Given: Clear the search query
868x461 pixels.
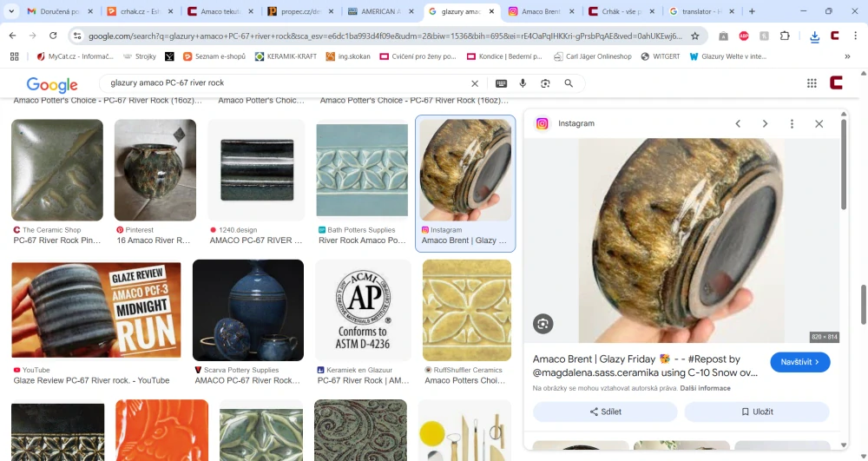Looking at the screenshot, I should (x=475, y=83).
